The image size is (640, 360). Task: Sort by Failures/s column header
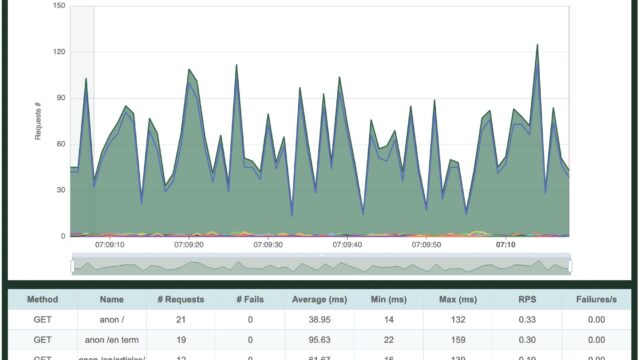[596, 299]
